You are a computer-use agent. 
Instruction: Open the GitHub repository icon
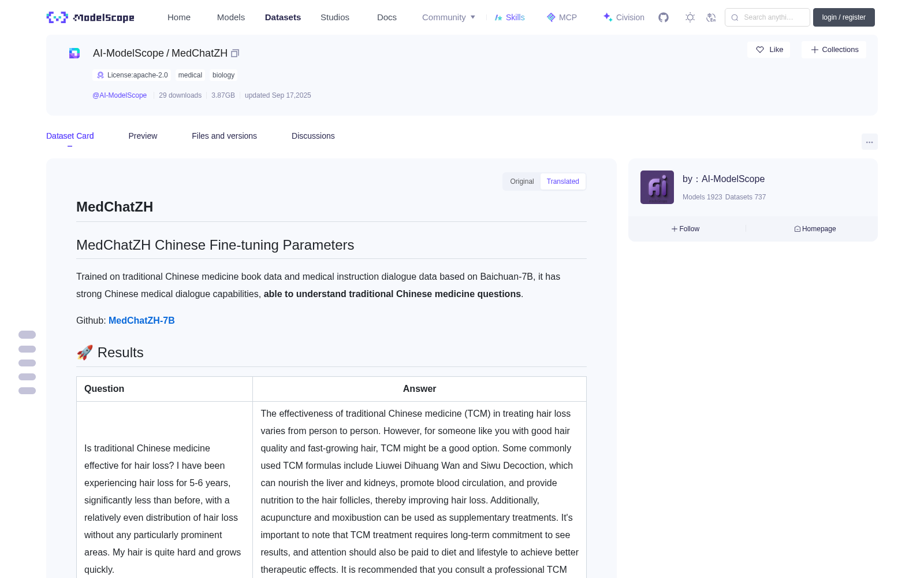(664, 17)
